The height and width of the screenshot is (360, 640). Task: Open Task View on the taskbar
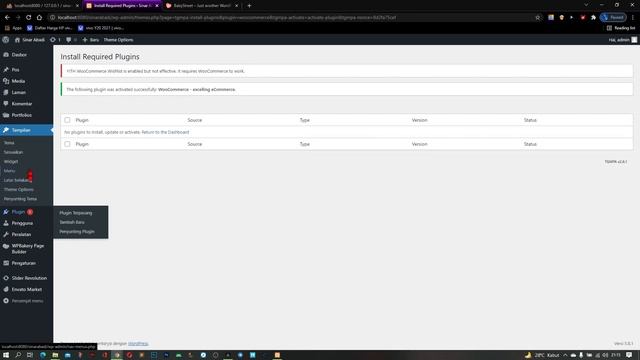[30, 355]
